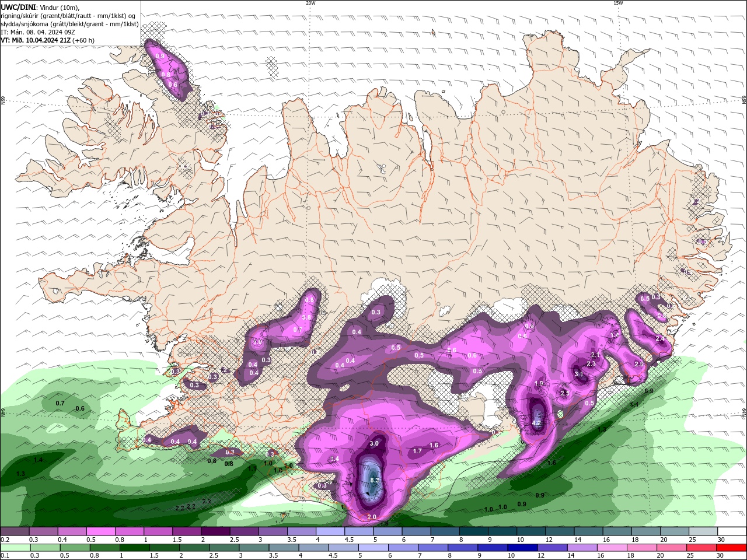Select pale grey snow swatch labeled 25

(x=703, y=531)
